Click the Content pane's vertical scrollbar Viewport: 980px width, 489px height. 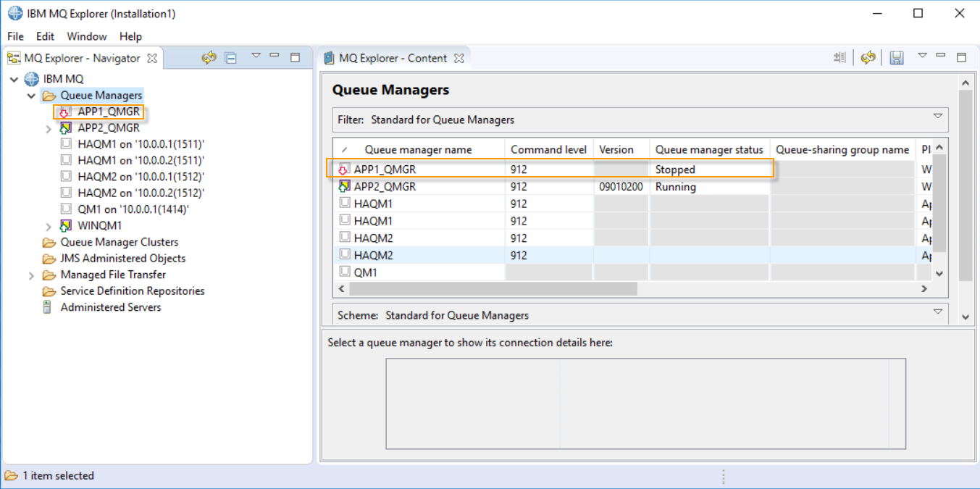(x=965, y=185)
